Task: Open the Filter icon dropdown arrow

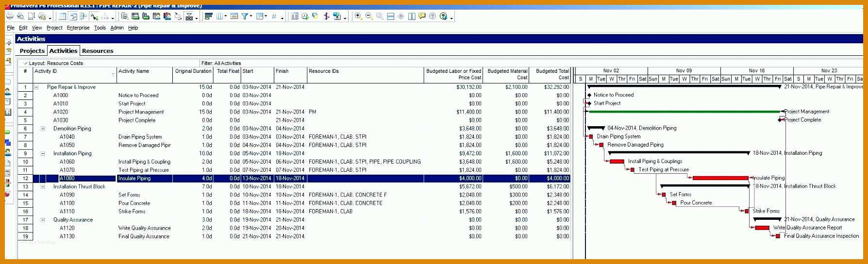Action: (x=251, y=16)
